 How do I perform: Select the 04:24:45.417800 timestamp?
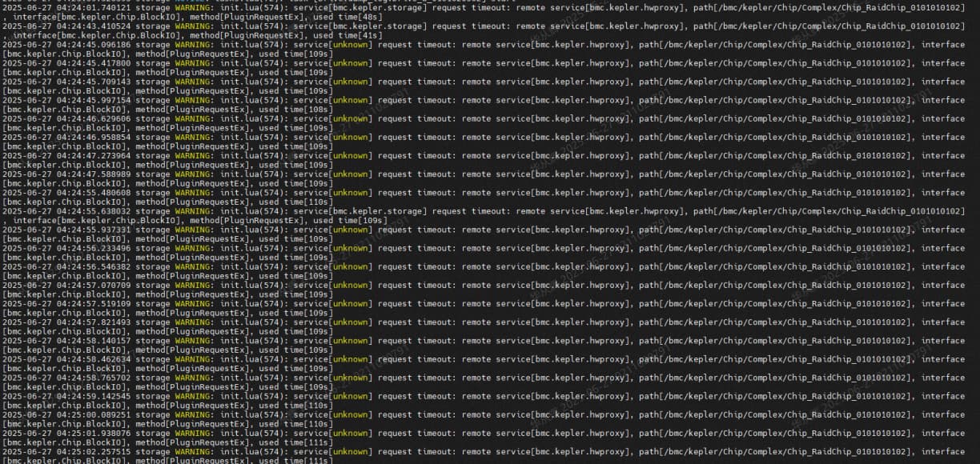point(93,63)
